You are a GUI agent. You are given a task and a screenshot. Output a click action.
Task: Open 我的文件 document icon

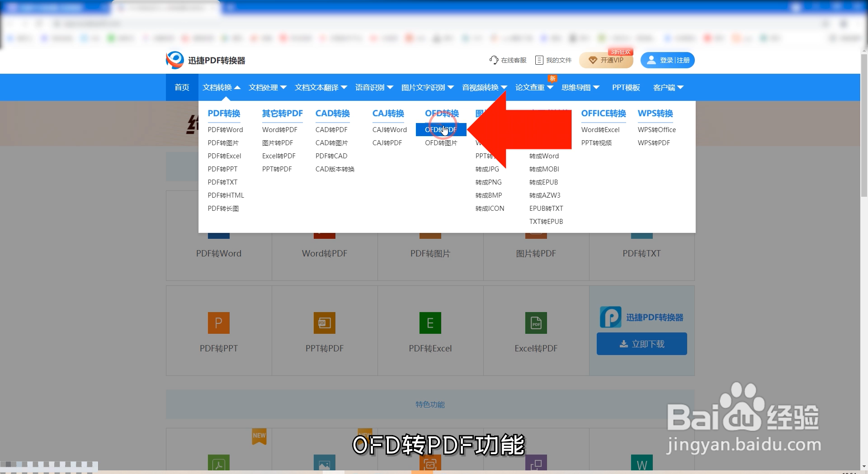(x=538, y=60)
